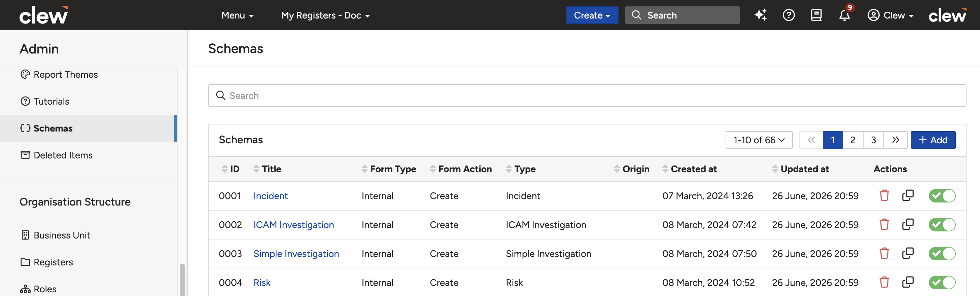This screenshot has width=980, height=296.
Task: Sort the table by ID column
Action: point(231,169)
